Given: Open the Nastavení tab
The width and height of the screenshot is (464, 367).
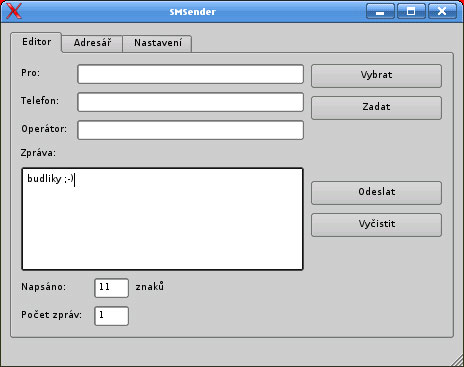Looking at the screenshot, I should pyautogui.click(x=158, y=43).
